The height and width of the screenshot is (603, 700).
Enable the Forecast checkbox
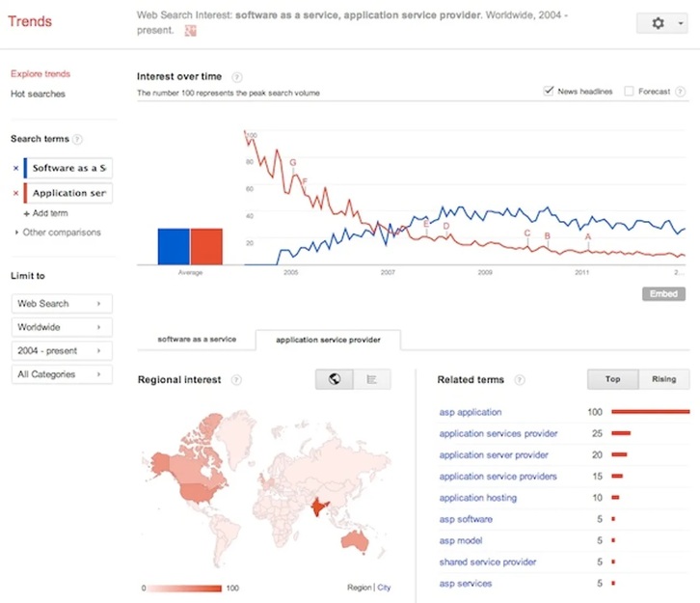[629, 91]
